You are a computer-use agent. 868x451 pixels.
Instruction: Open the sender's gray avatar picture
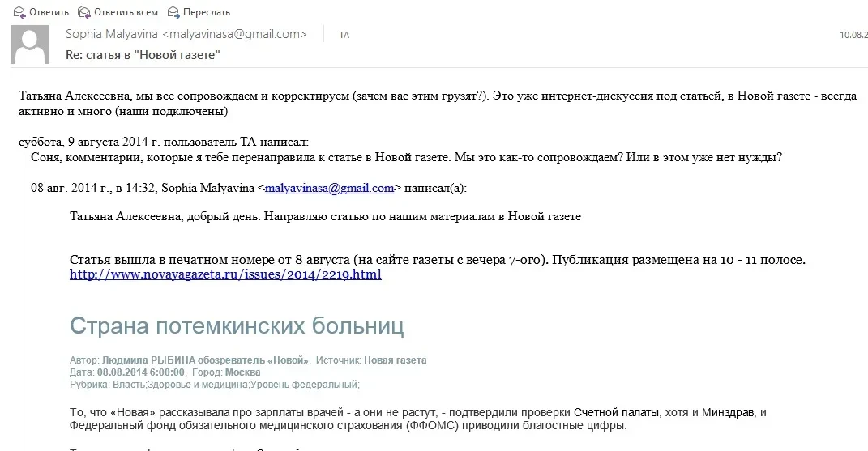coord(32,45)
